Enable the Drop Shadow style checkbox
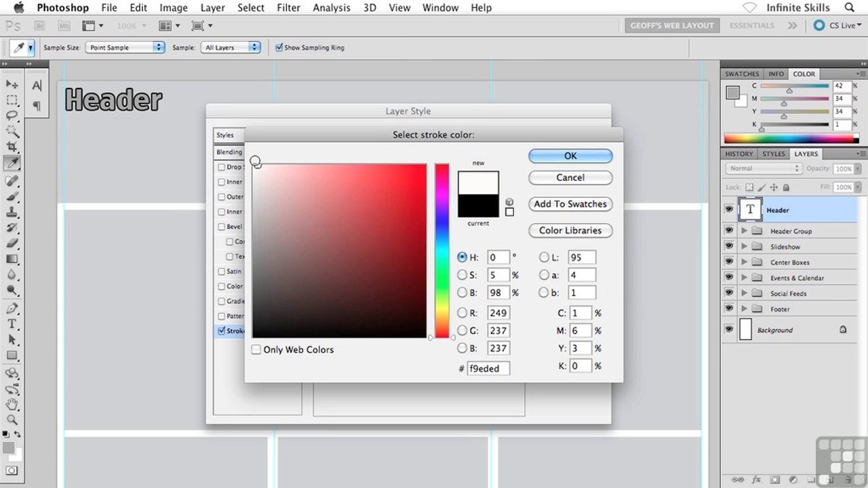This screenshot has width=868, height=488. (x=221, y=167)
